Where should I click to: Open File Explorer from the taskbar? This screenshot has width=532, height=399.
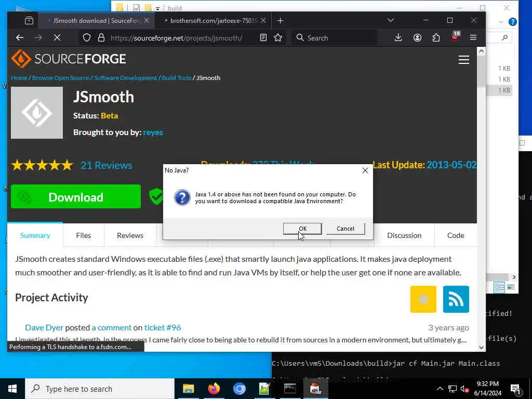coord(188,389)
